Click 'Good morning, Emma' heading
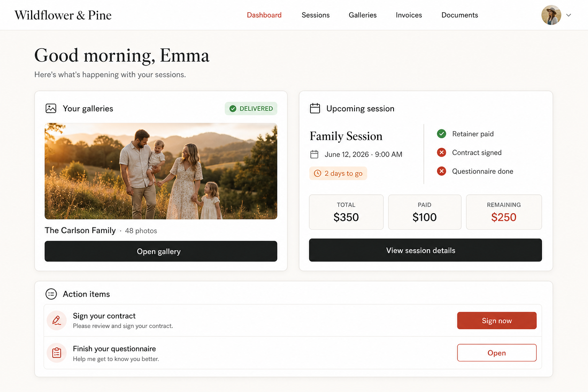 [x=122, y=56]
